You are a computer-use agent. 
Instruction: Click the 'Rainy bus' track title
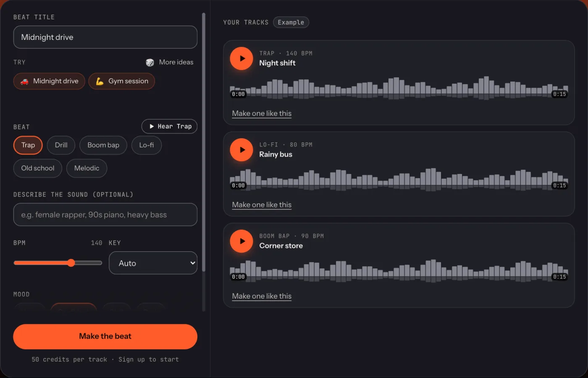pyautogui.click(x=276, y=155)
